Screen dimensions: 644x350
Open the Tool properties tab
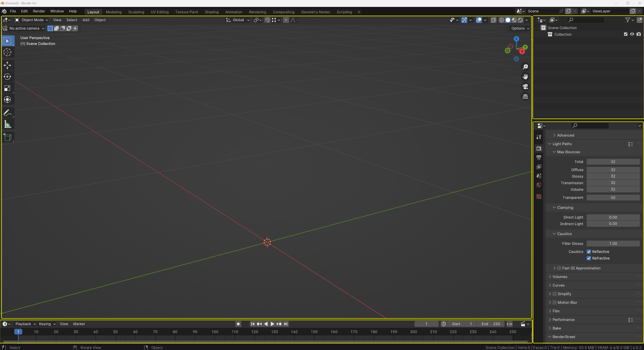tap(539, 137)
